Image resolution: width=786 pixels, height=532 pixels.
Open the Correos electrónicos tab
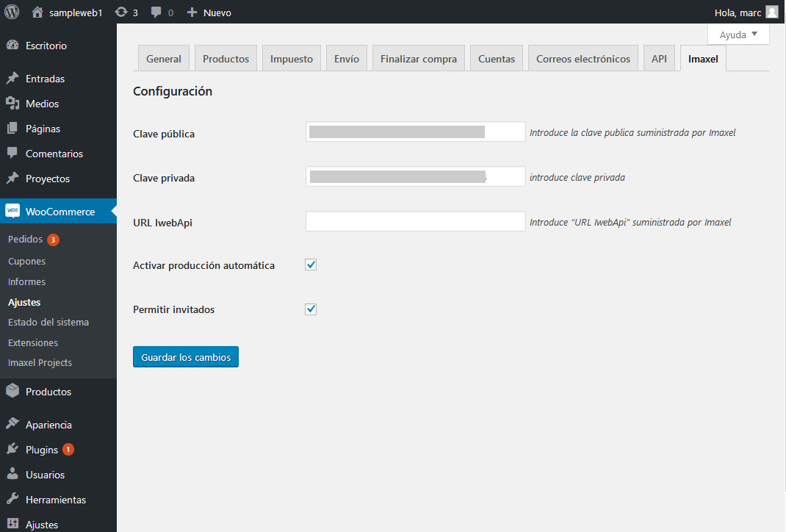point(583,59)
